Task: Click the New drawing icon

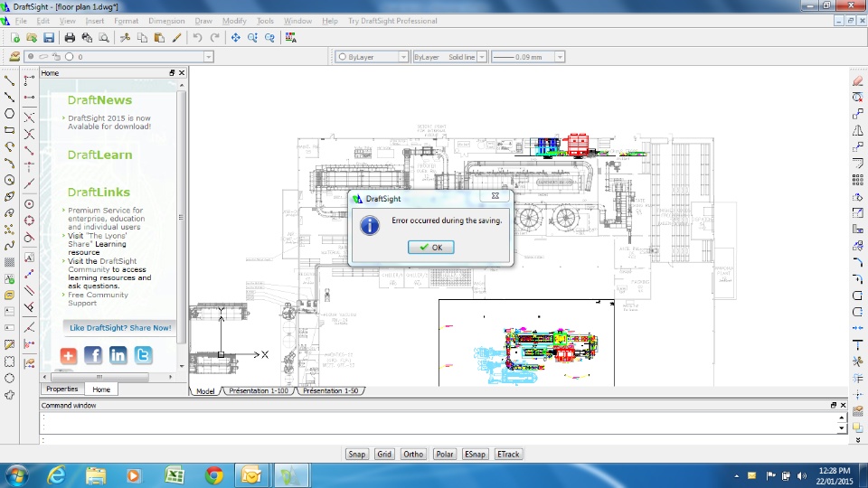Action: pyautogui.click(x=15, y=38)
